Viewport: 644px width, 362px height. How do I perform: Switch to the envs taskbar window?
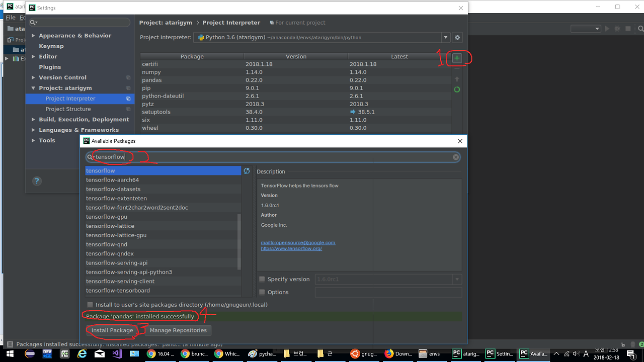[431, 353]
